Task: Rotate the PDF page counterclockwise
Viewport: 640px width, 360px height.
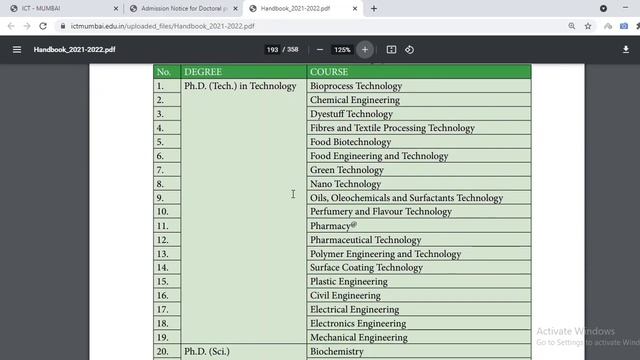Action: [409, 50]
